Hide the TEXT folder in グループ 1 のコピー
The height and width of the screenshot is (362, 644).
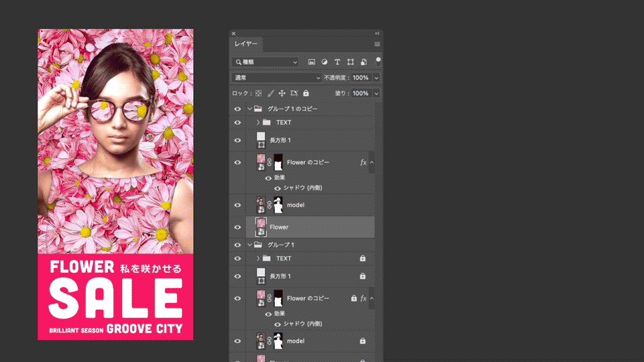[237, 122]
